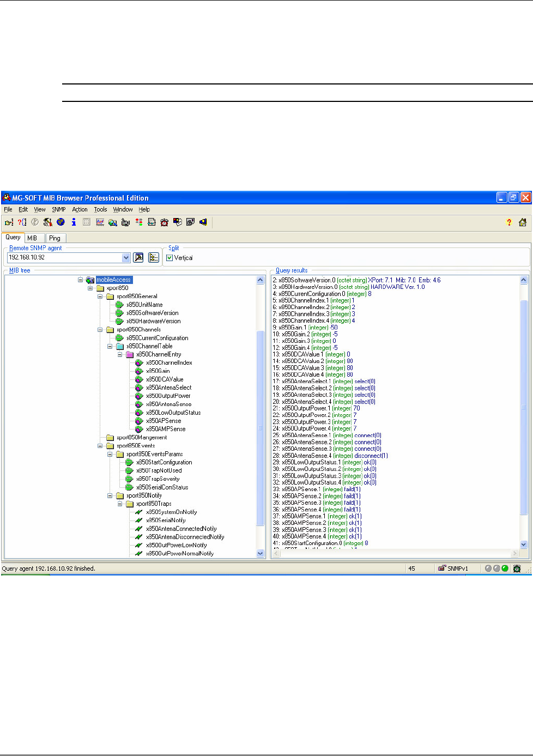This screenshot has width=533, height=756.
Task: Collapse the xport850Channels folder
Action: click(x=100, y=330)
